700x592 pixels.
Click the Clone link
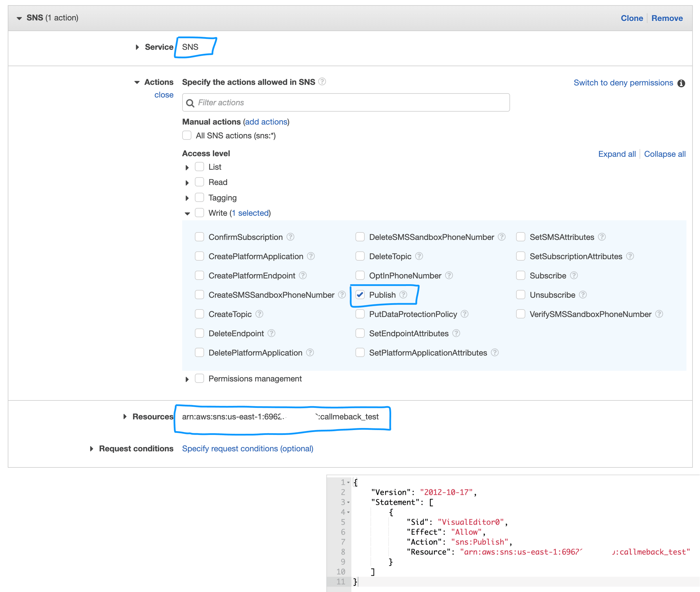631,18
